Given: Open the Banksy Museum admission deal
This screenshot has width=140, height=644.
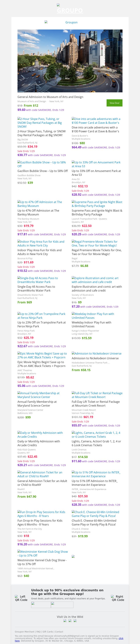Looking at the screenshot, I should [40, 204].
